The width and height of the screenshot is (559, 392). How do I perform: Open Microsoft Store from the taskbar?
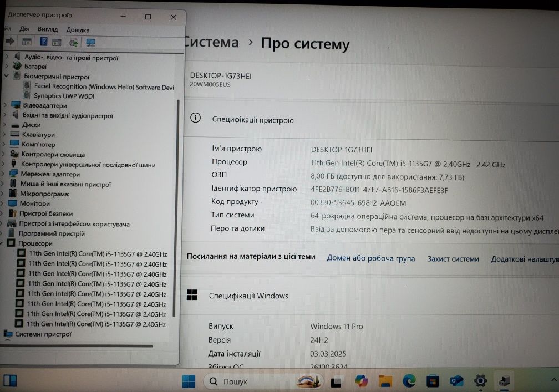coord(433,381)
